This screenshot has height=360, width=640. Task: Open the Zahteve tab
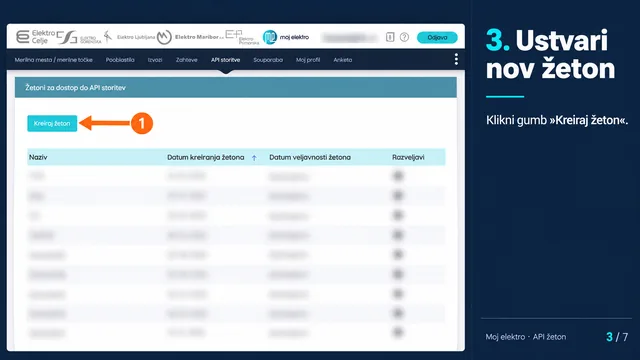click(187, 60)
